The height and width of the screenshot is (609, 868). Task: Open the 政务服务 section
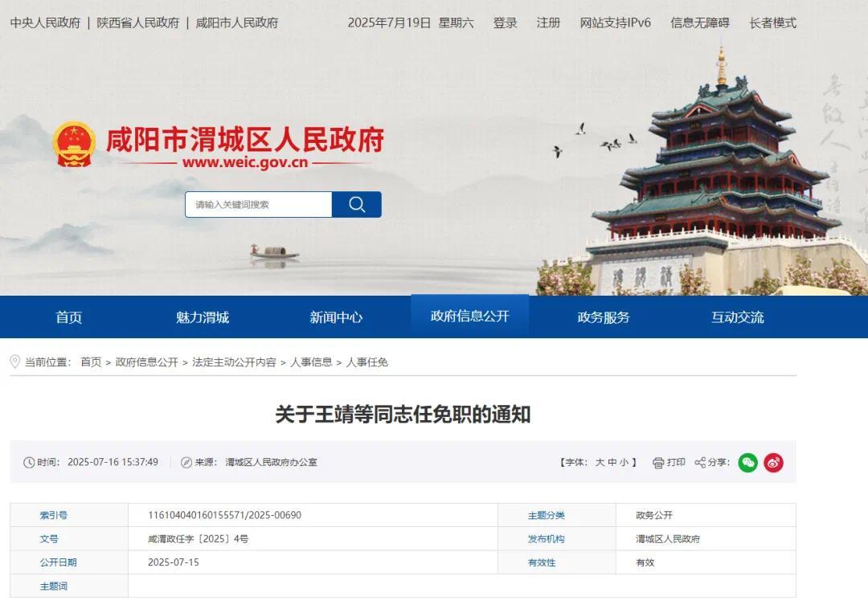(x=601, y=317)
